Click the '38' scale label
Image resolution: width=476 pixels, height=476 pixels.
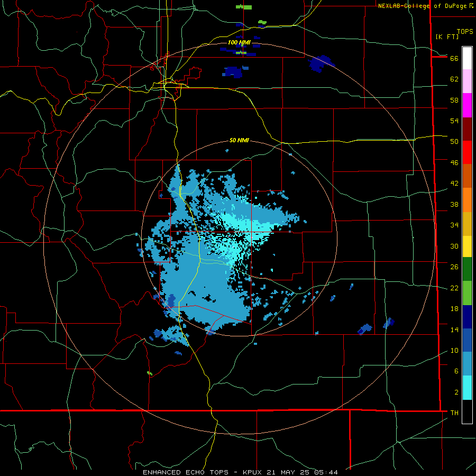pos(454,204)
